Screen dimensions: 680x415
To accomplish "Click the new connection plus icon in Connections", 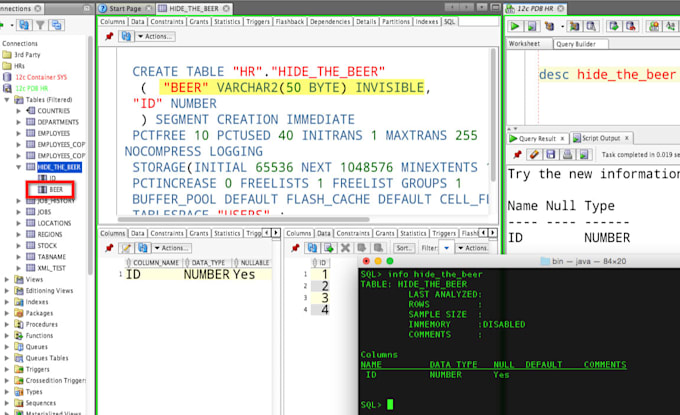I will 2,25.
